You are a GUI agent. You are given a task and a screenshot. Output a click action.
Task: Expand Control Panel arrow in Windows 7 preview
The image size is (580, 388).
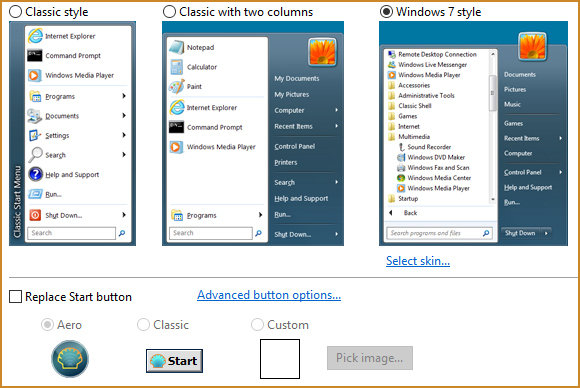[x=561, y=172]
